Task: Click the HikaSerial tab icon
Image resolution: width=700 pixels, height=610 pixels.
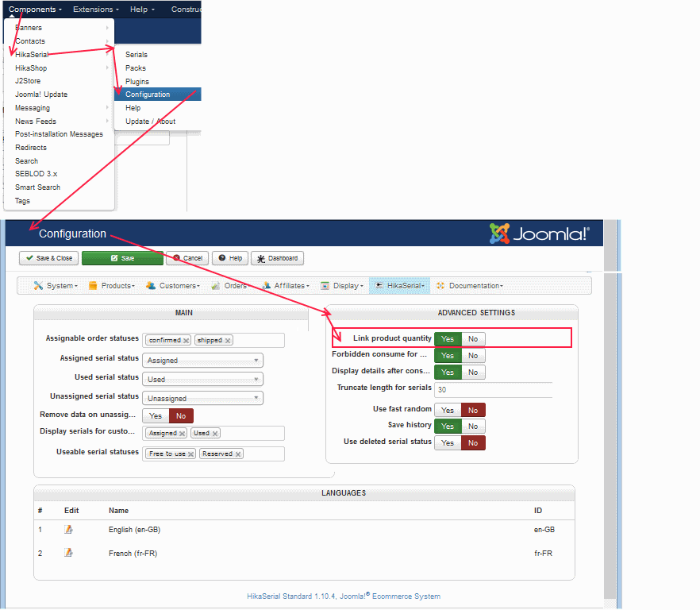Action: point(379,286)
